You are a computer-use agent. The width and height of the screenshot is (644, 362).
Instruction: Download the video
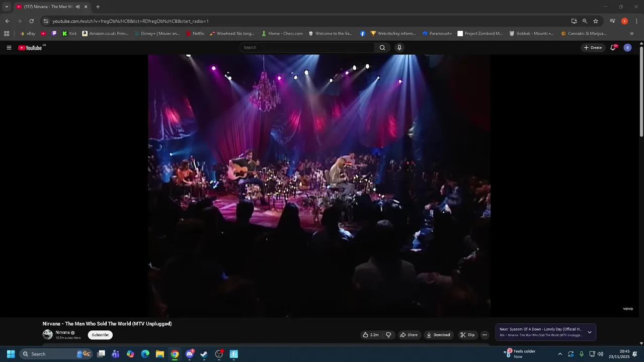point(438,335)
